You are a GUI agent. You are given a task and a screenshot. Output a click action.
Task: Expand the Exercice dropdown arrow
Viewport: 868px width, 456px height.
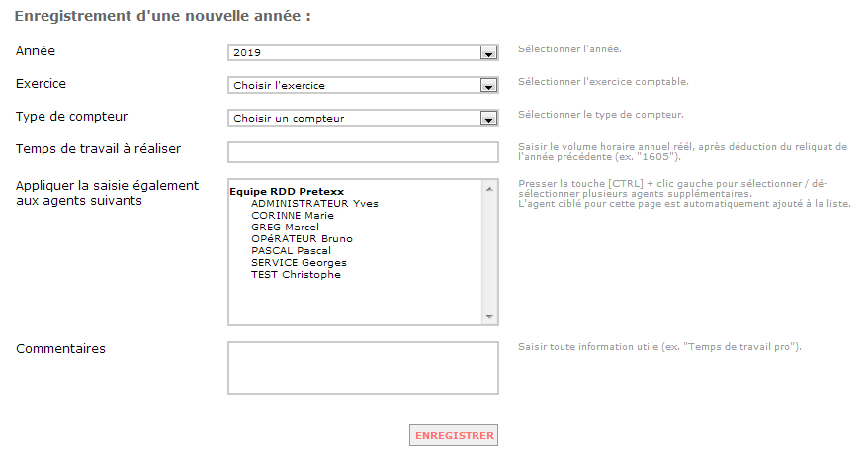488,86
